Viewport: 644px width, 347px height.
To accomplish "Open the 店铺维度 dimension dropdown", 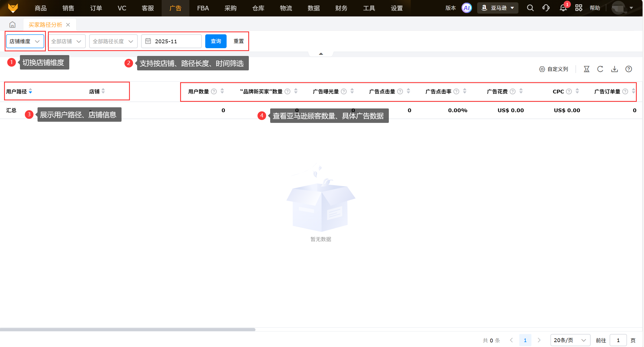I will [x=25, y=41].
